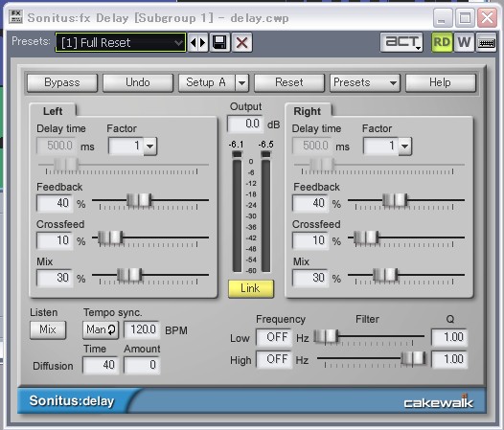The image size is (504, 430).
Task: Click the High filter Q value field
Action: click(x=449, y=359)
